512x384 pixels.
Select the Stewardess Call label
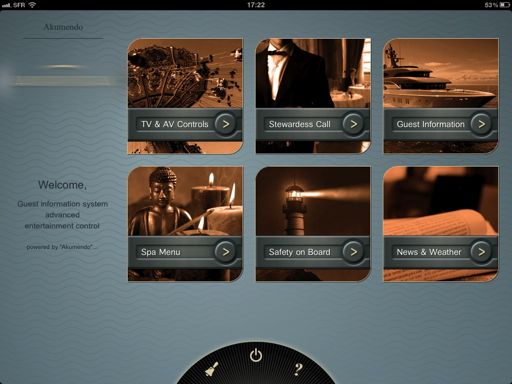pos(299,124)
